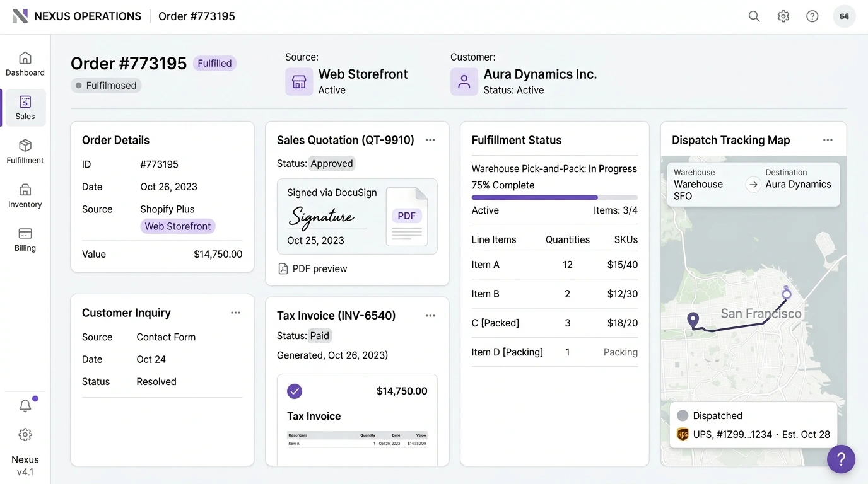Click the destination ring marker on map
Image resolution: width=868 pixels, height=484 pixels.
coord(786,293)
